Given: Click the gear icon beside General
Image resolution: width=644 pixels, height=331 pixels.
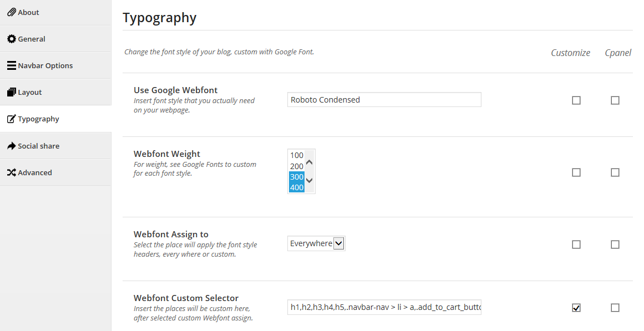Looking at the screenshot, I should 12,39.
